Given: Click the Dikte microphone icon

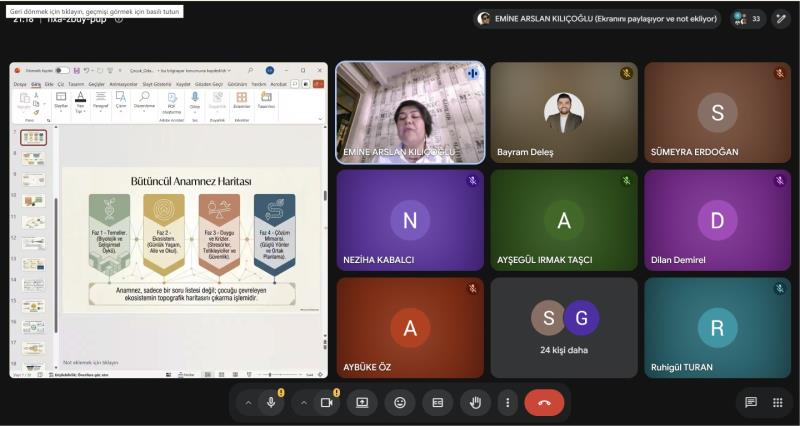Looking at the screenshot, I should [x=194, y=101].
